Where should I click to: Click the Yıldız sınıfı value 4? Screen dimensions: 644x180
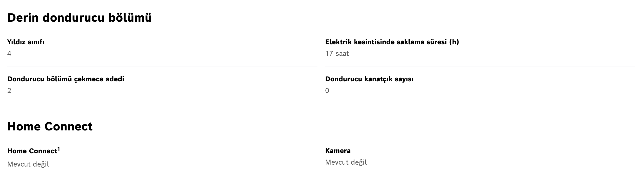[9, 53]
